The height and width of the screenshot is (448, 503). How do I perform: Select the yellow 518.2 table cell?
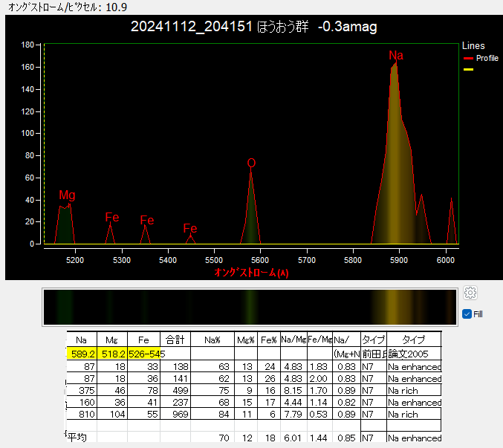click(x=112, y=354)
